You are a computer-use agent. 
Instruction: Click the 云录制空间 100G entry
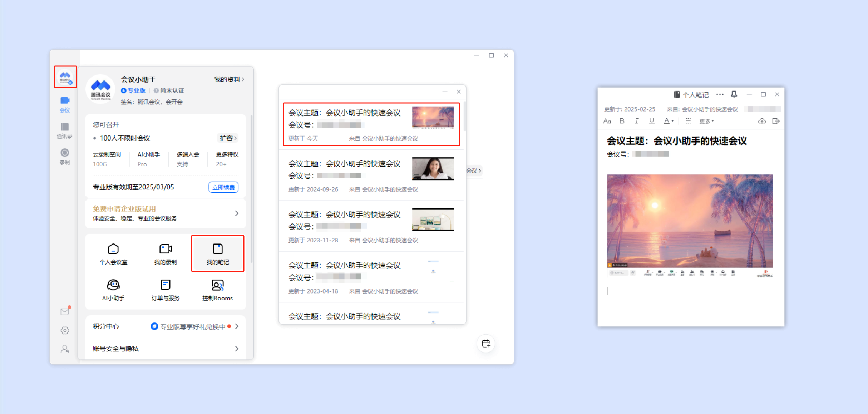pyautogui.click(x=107, y=159)
